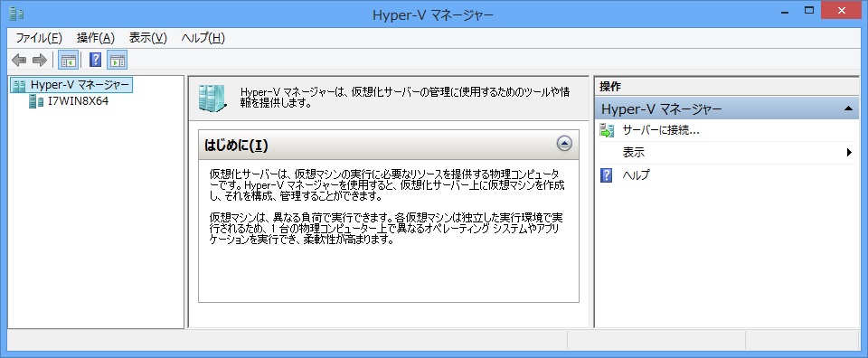Collapse the Hyper-V マネージャー actions group with the arrow
Image resolution: width=868 pixels, height=358 pixels.
click(848, 109)
